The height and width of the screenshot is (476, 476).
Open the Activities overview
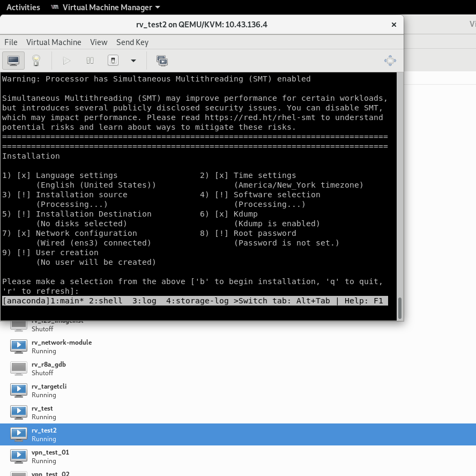click(x=23, y=8)
